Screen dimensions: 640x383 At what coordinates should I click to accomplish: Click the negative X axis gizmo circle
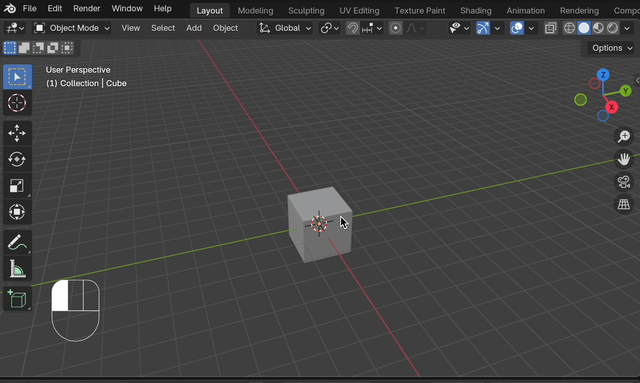(595, 84)
